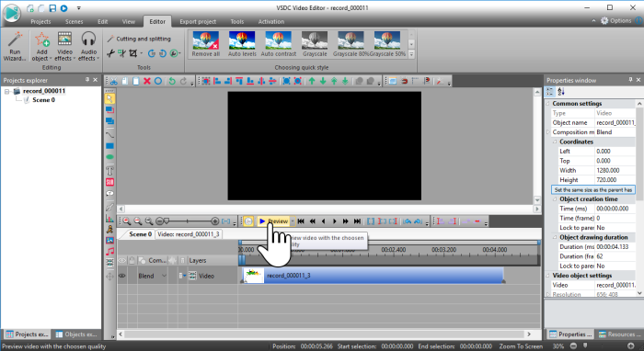Image resolution: width=644 pixels, height=351 pixels.
Task: Collapse the Coordinates section
Action: (x=555, y=142)
